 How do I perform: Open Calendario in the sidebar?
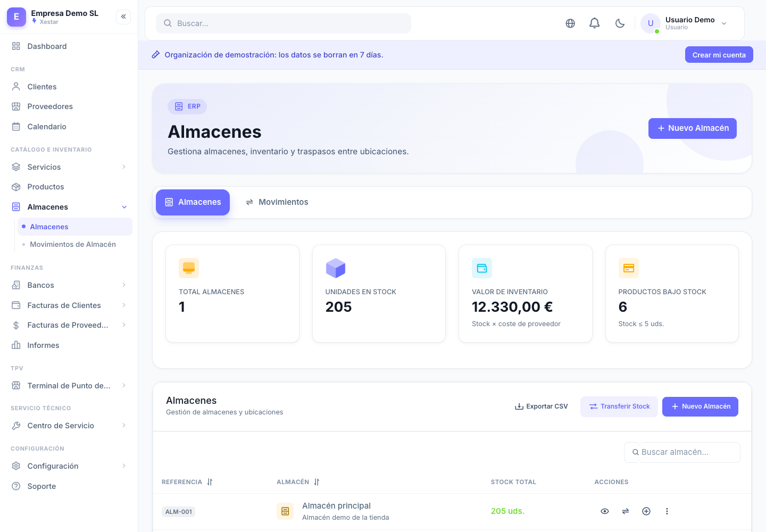69,127
